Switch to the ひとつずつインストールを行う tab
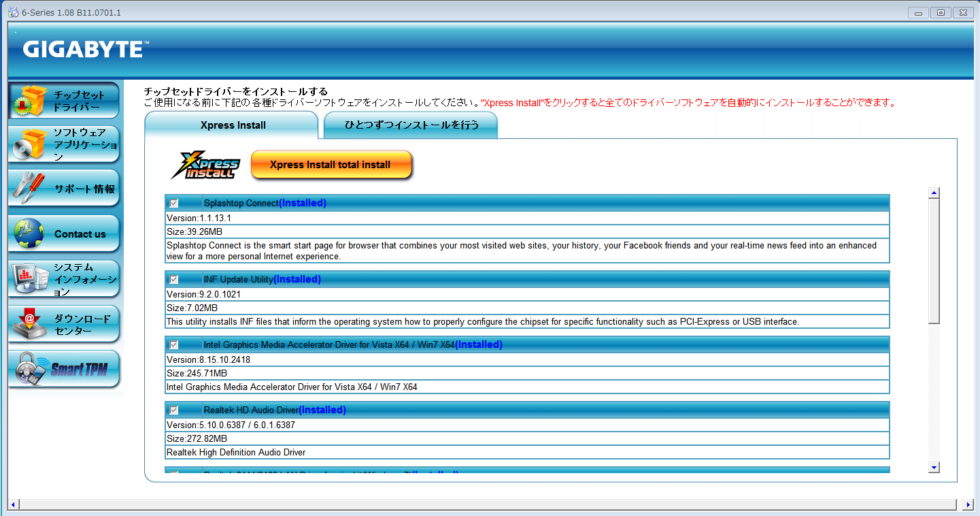The width and height of the screenshot is (980, 516). coord(411,125)
